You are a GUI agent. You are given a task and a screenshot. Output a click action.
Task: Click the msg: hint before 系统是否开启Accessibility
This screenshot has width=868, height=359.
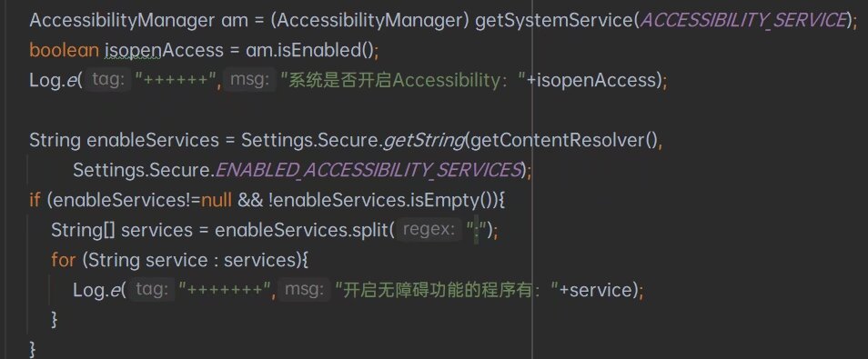pyautogui.click(x=250, y=80)
